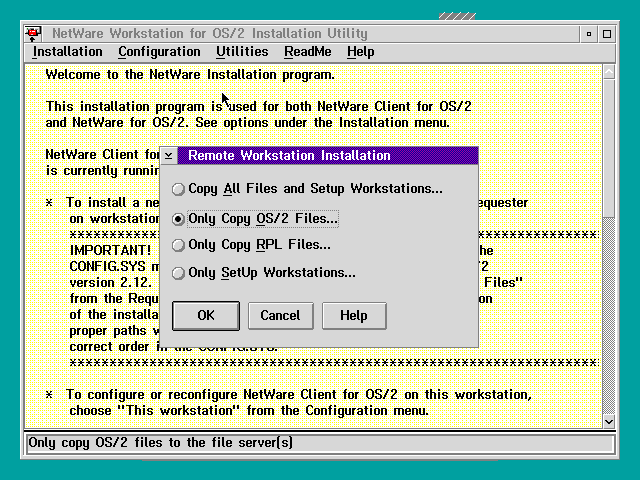Open the NetWare window system menu icon
Image resolution: width=640 pixels, height=480 pixels.
click(x=33, y=33)
